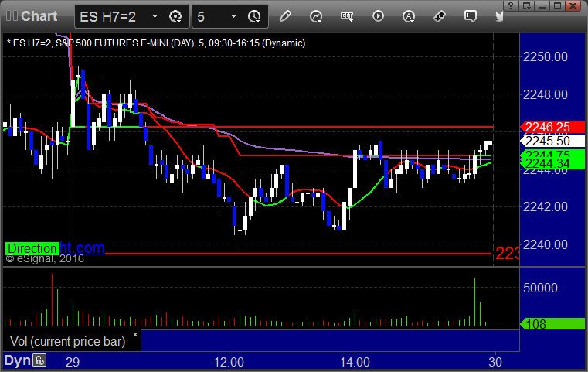This screenshot has width=588, height=372.
Task: Click the white 2245.50 last price marker
Action: [552, 141]
